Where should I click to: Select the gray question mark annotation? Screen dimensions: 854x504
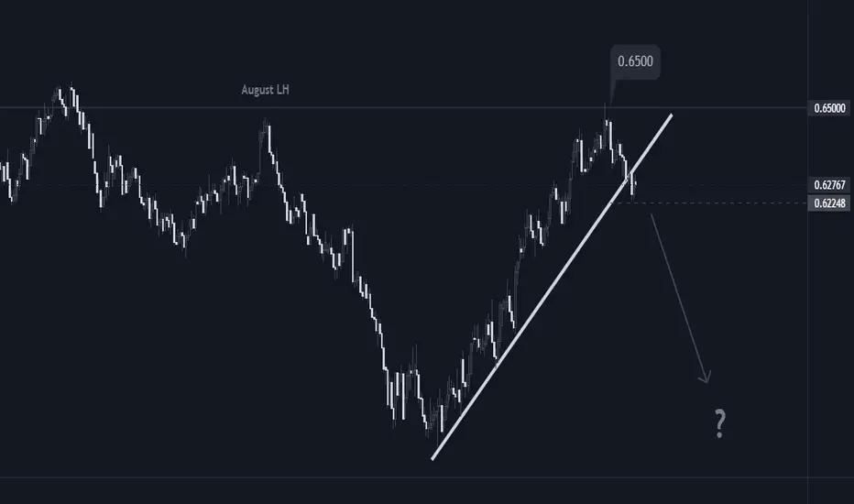point(720,423)
